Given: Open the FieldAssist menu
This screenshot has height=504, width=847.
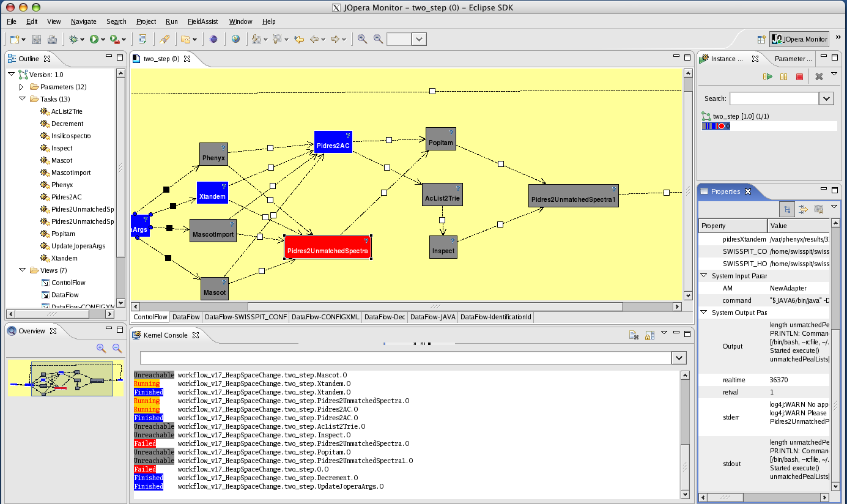Looking at the screenshot, I should click(203, 21).
